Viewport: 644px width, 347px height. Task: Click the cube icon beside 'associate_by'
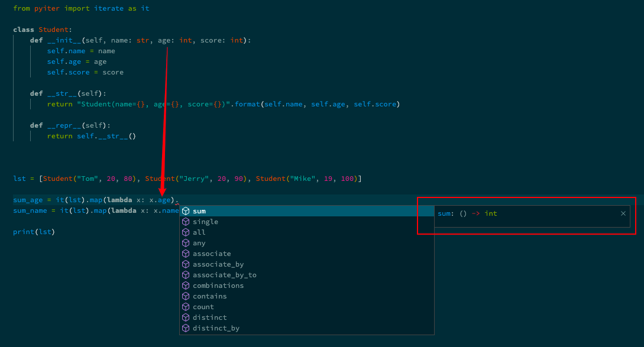coord(186,264)
